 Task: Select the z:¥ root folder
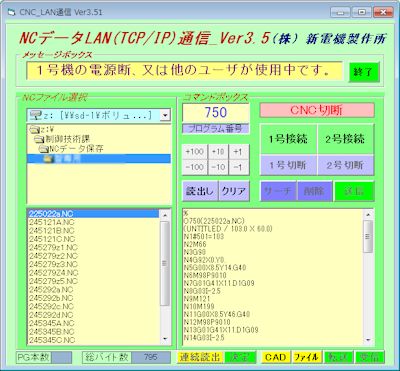coord(41,129)
